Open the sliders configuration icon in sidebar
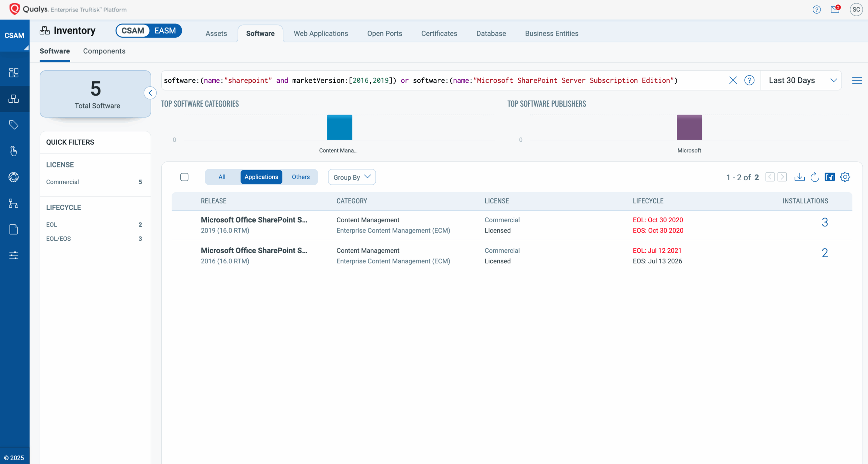The width and height of the screenshot is (868, 464). pyautogui.click(x=14, y=255)
